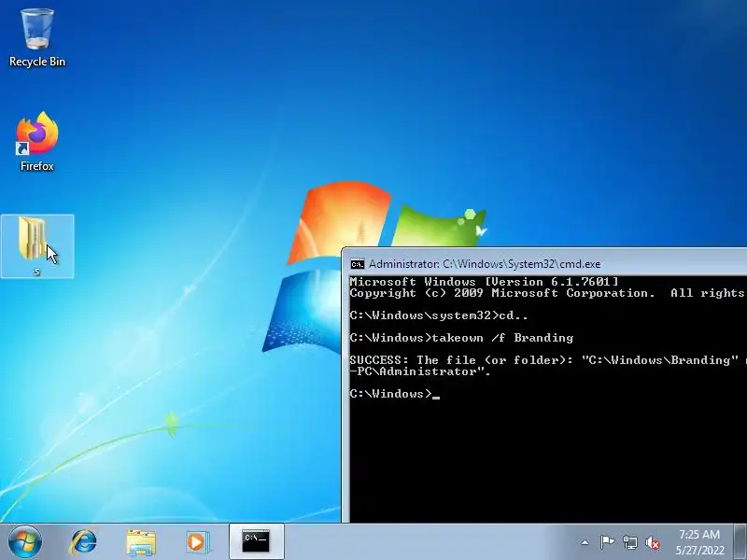Open Windows Media Player from the taskbar
Screen dimensions: 747x560
tap(197, 542)
